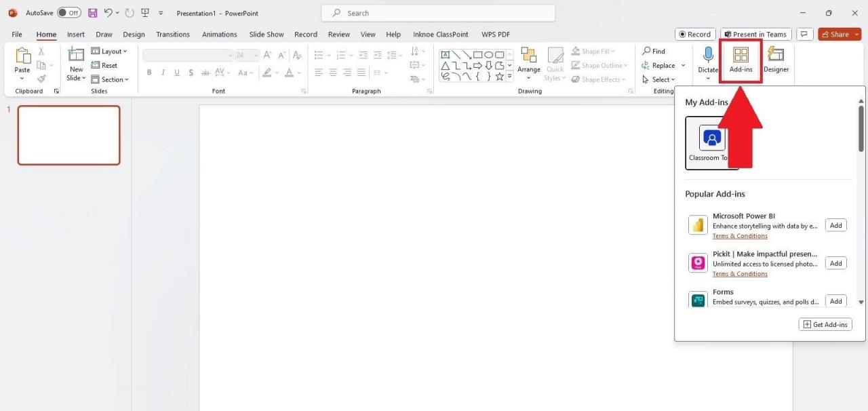Add the Microsoft Power BI add-in
Viewport: 868px width, 411px height.
tap(835, 225)
